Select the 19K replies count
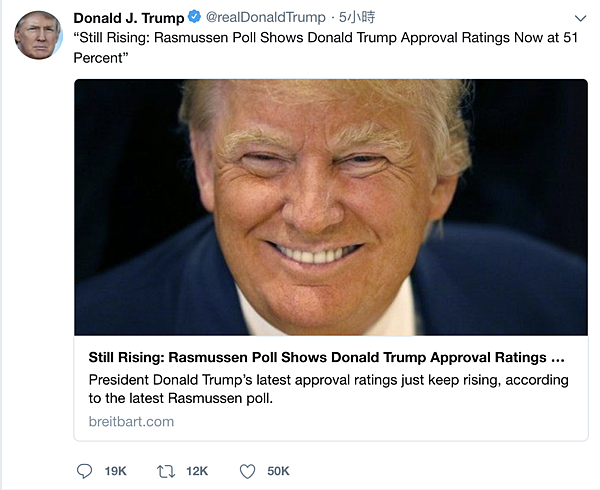Viewport: 600px width, 490px height. pos(116,471)
